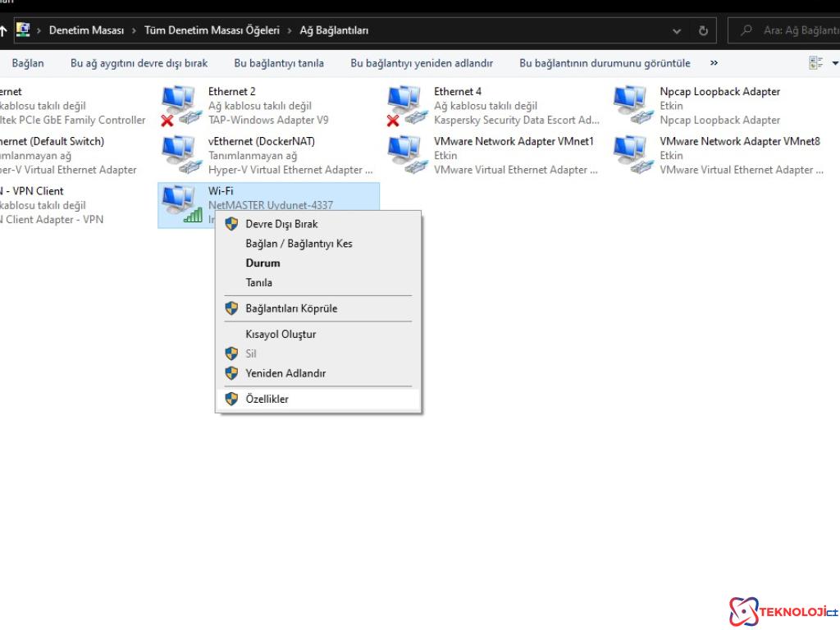Click the Ethernet 4 adapter icon
This screenshot has width=840, height=630.
tap(404, 106)
